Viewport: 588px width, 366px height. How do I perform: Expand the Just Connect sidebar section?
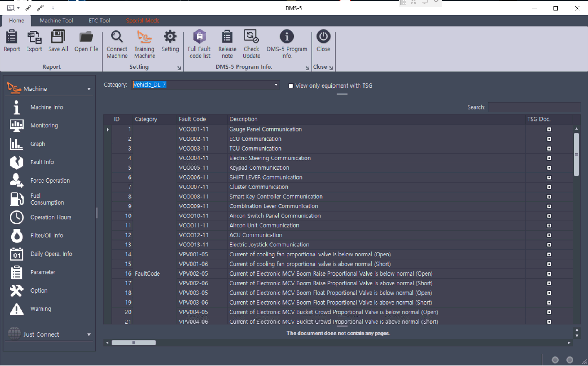pyautogui.click(x=89, y=334)
